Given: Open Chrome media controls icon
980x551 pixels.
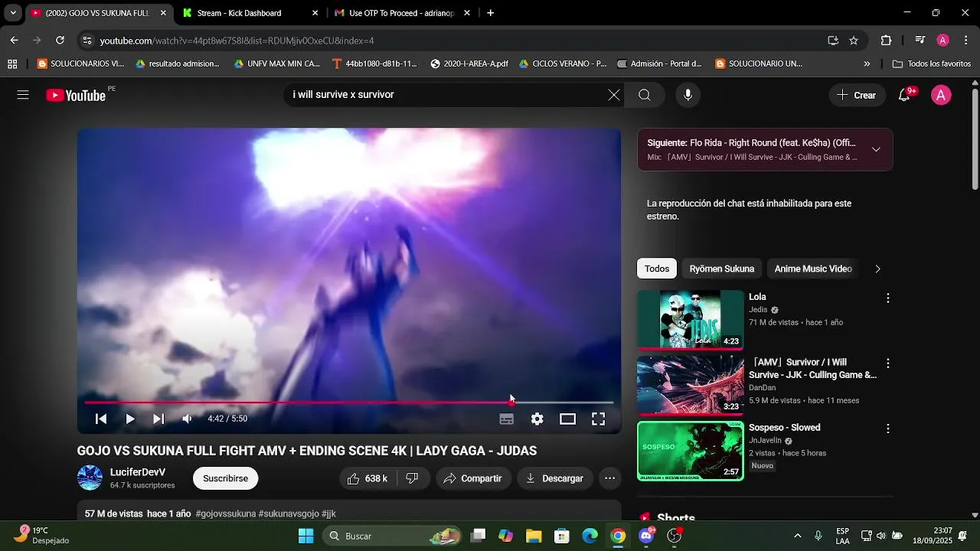Looking at the screenshot, I should tap(920, 41).
